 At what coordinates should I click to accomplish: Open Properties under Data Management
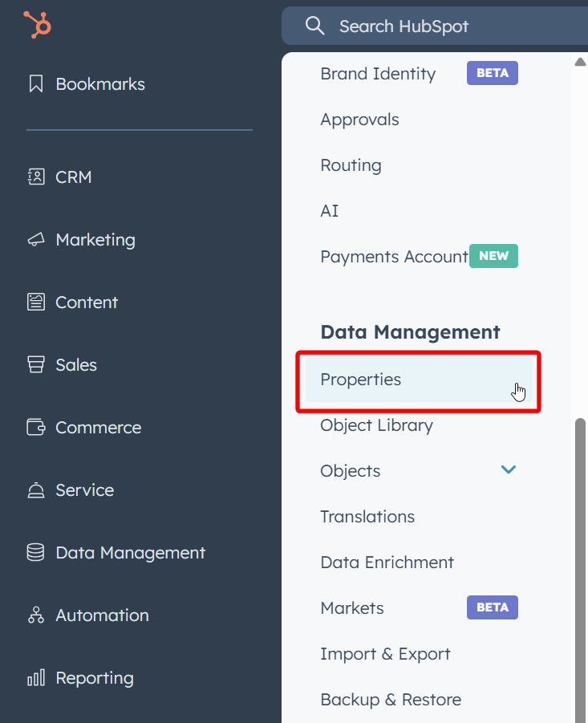click(419, 380)
